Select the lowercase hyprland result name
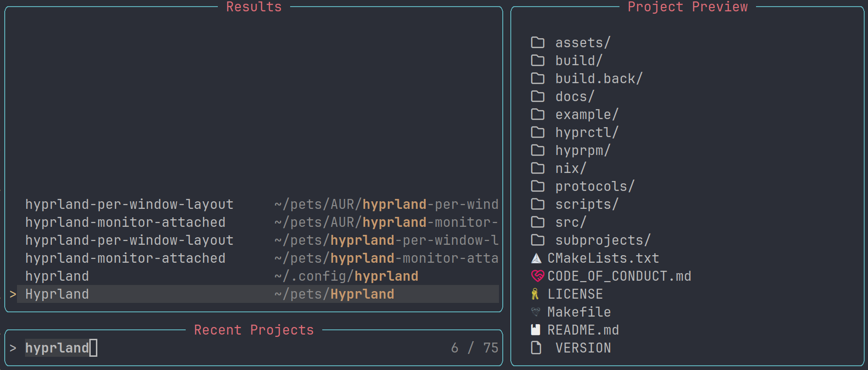This screenshot has width=868, height=370. pyautogui.click(x=57, y=276)
